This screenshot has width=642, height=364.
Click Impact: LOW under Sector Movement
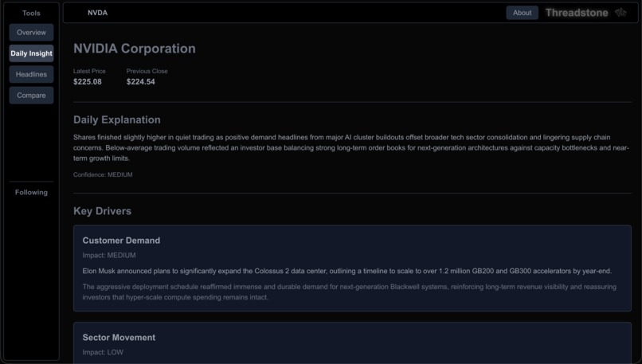pyautogui.click(x=103, y=353)
